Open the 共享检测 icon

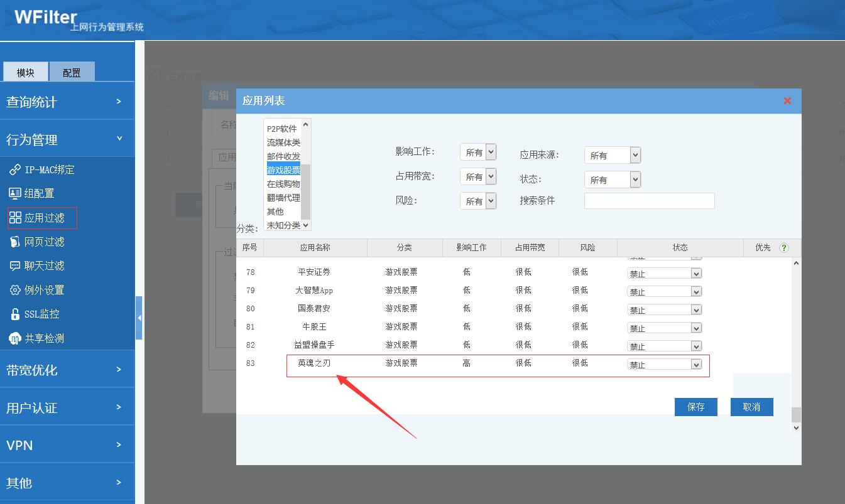(x=15, y=338)
